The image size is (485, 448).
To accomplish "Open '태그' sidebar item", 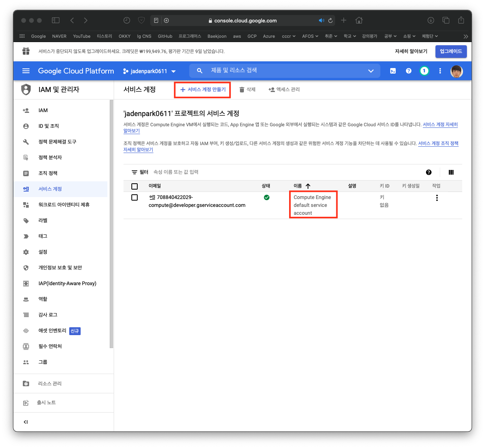I will point(61,236).
